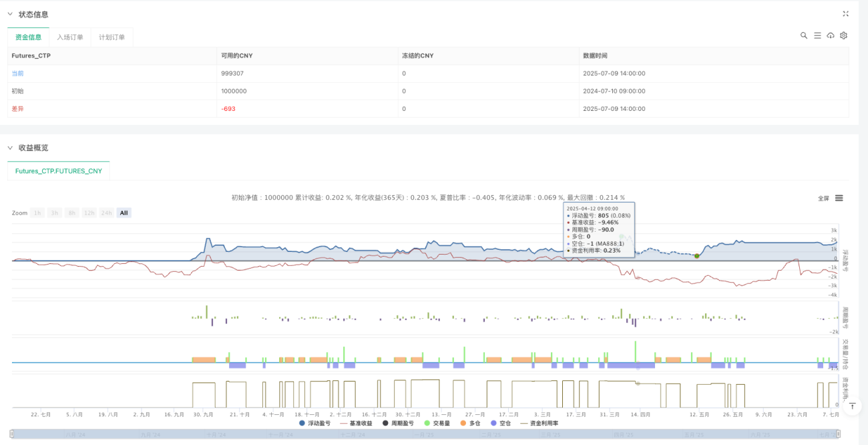Switch to the 计划订单 tab
868x445 pixels.
[112, 37]
